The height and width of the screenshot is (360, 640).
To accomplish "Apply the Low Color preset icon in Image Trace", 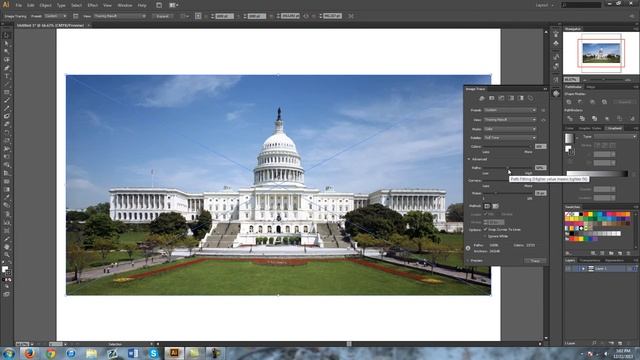I will pyautogui.click(x=501, y=98).
